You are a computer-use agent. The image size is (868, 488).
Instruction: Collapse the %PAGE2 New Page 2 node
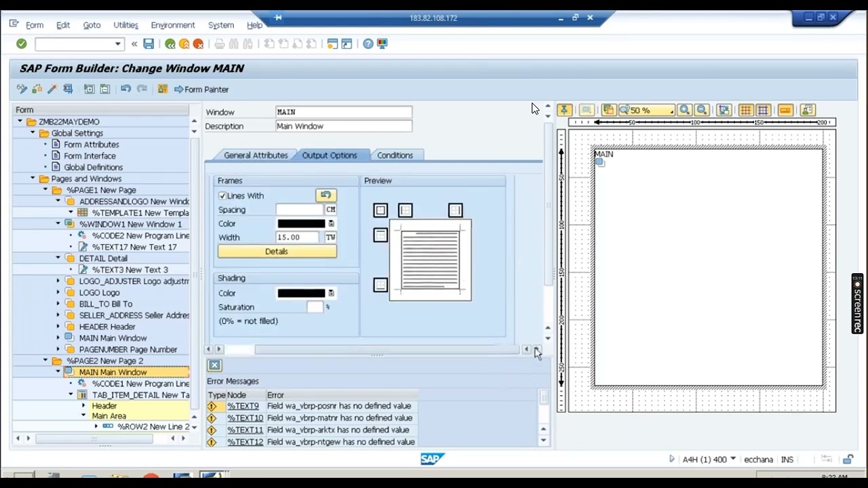[45, 361]
